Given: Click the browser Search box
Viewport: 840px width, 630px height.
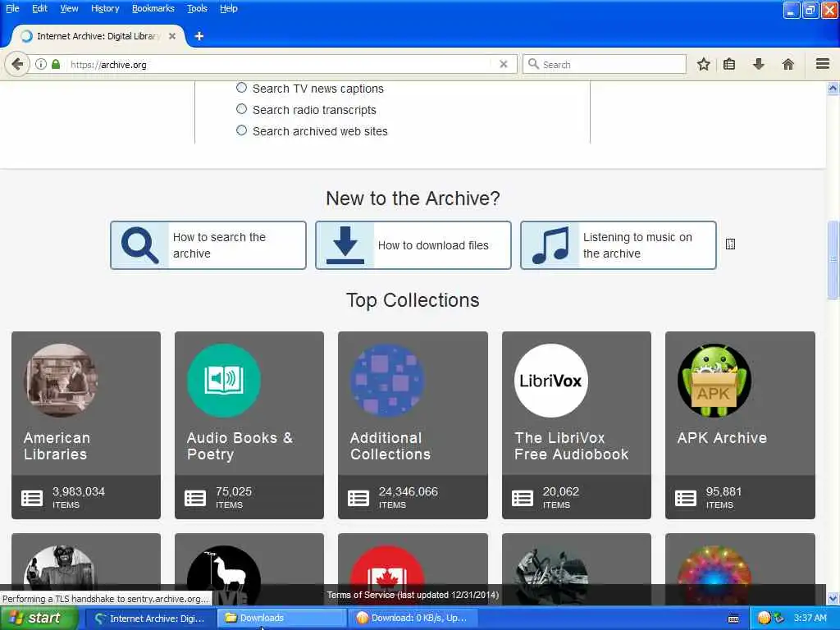Looking at the screenshot, I should 605,64.
